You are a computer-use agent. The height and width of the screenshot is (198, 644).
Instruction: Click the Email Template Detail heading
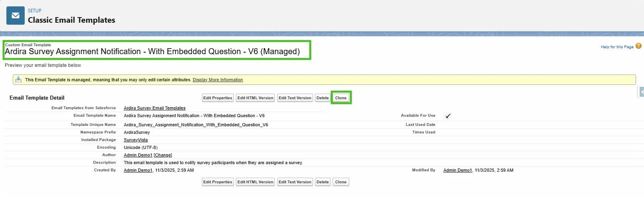point(37,98)
